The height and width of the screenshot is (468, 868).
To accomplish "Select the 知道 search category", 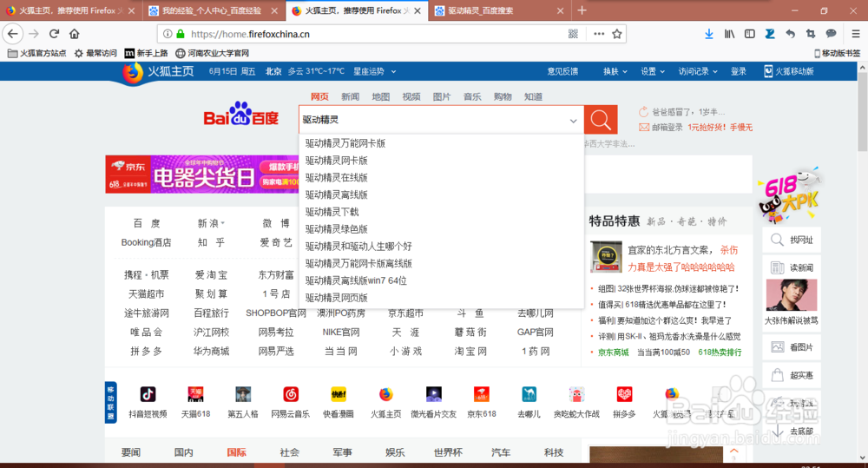I will click(533, 97).
